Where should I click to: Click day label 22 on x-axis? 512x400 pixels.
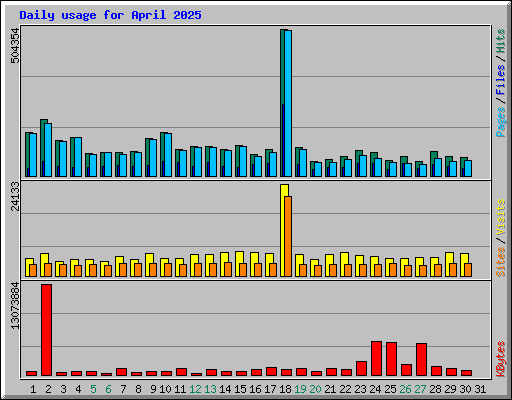pos(345,389)
